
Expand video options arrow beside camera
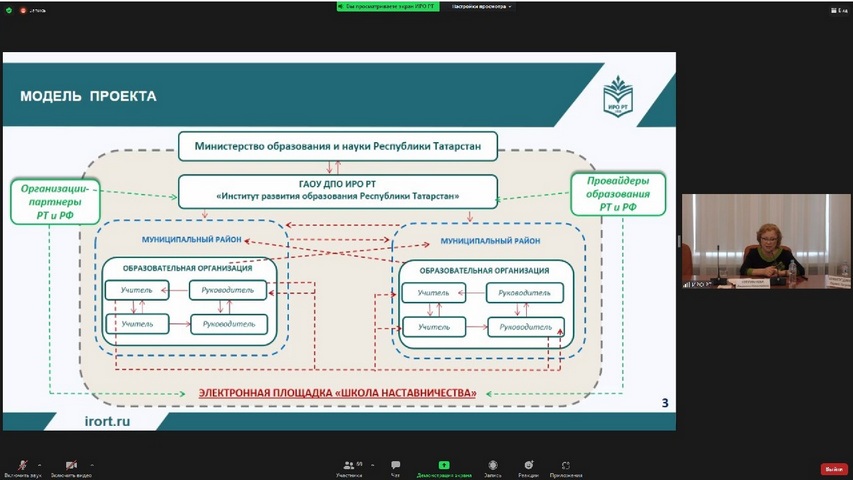[92, 465]
